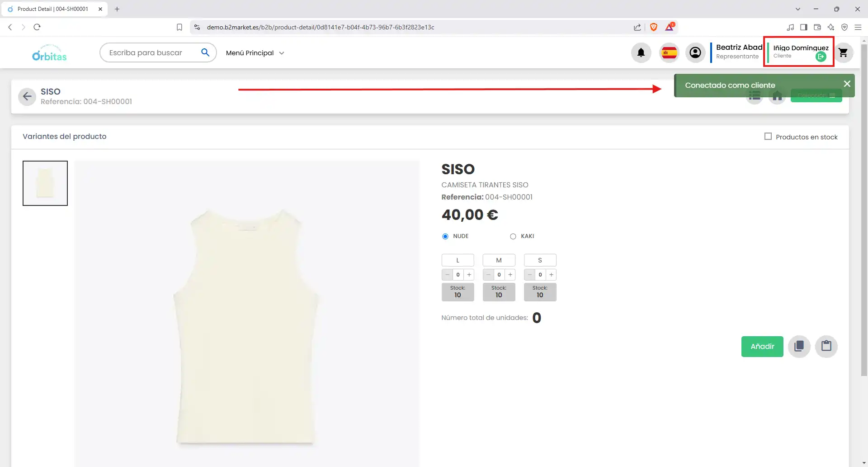The height and width of the screenshot is (467, 868).
Task: Click the Spanish flag language icon
Action: click(669, 52)
